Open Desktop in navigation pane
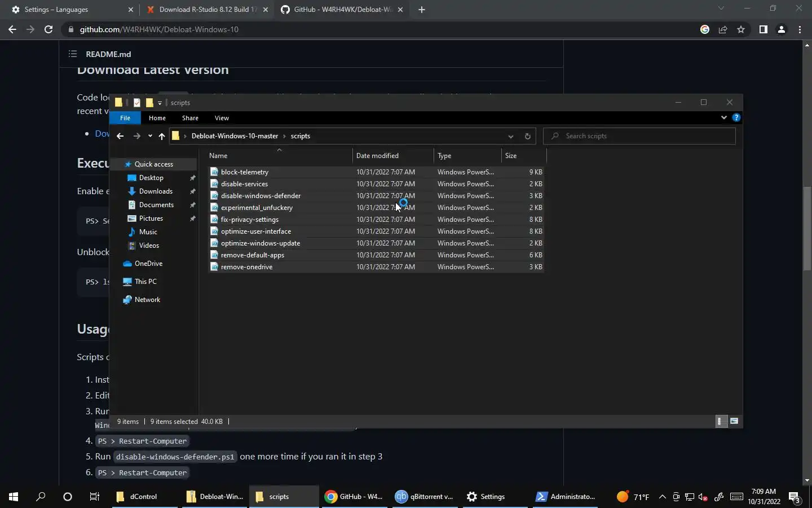812x508 pixels. tap(151, 178)
